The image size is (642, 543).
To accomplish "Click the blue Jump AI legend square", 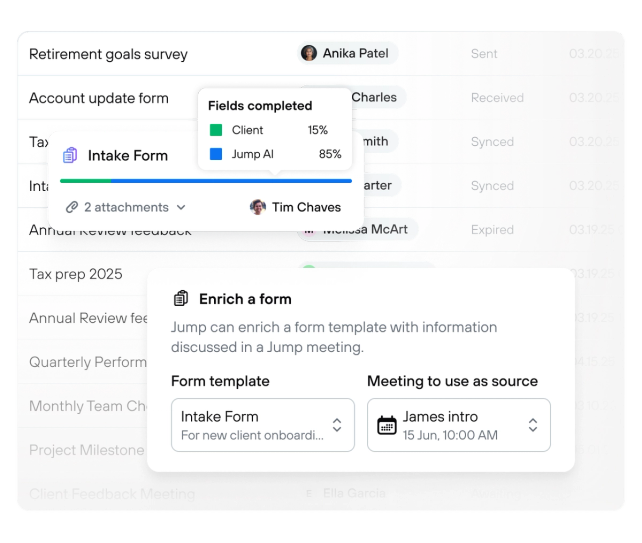I will coord(216,154).
